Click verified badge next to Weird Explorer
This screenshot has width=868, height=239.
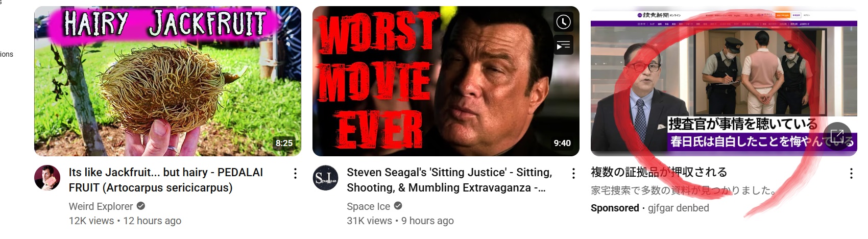click(x=141, y=206)
